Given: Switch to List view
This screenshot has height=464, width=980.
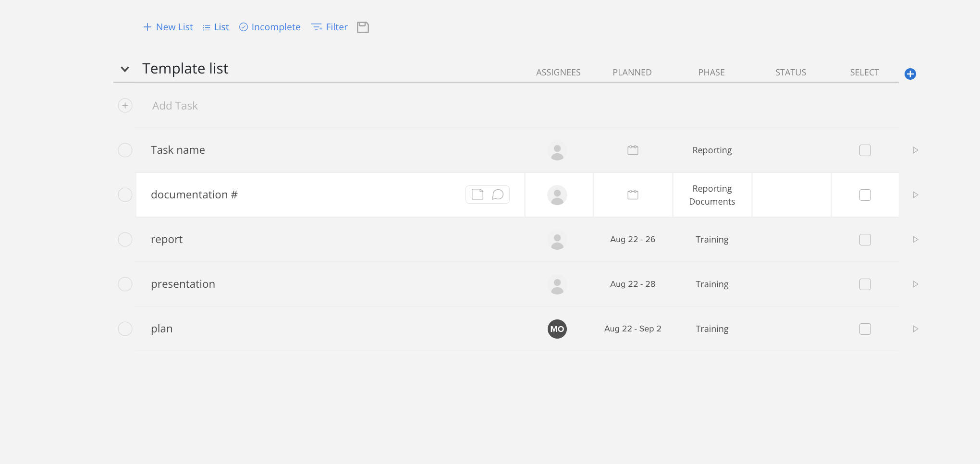Looking at the screenshot, I should pos(215,27).
